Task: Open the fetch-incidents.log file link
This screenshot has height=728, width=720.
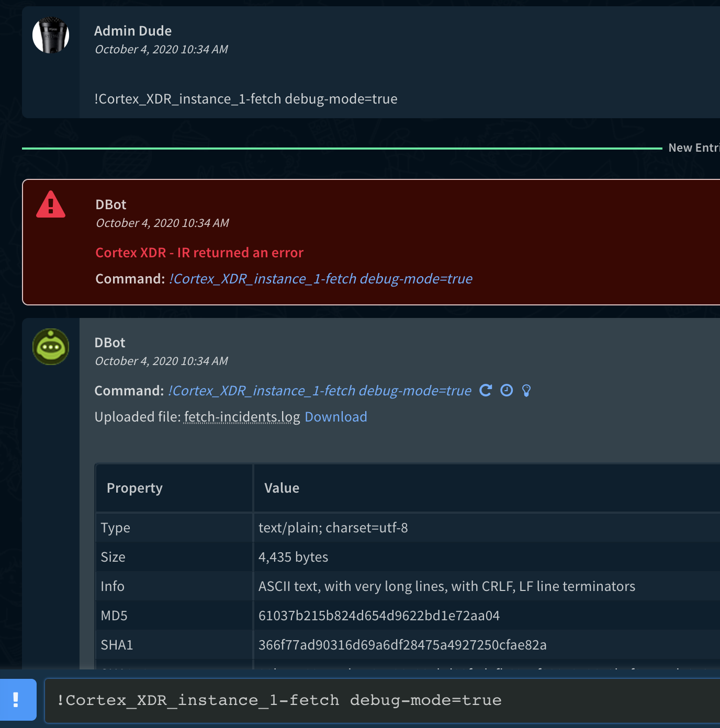Action: (242, 417)
